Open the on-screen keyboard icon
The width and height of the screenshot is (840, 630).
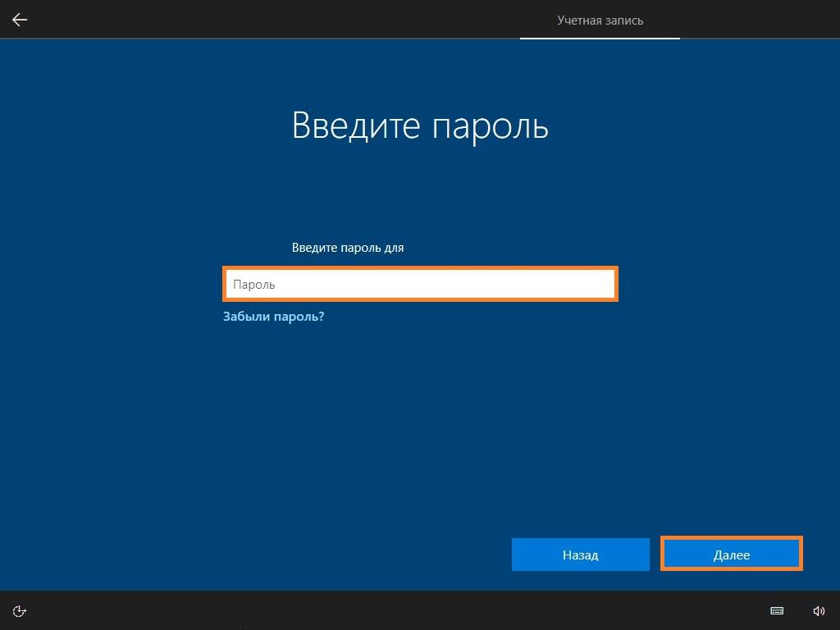777,610
